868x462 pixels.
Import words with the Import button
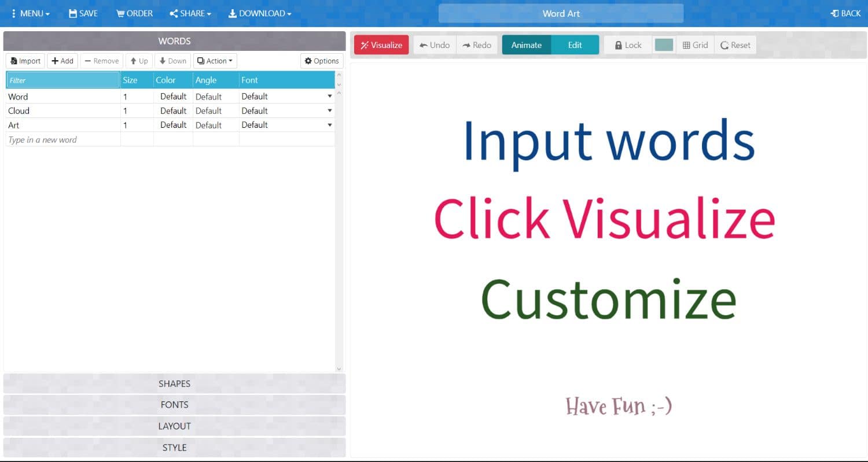tap(25, 61)
